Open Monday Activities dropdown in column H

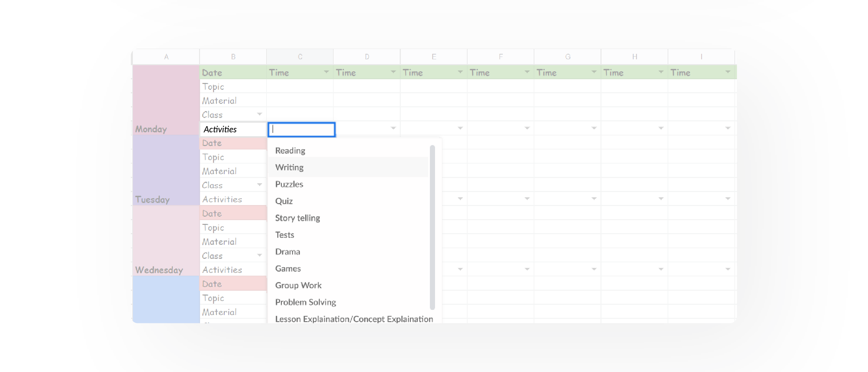click(x=661, y=128)
